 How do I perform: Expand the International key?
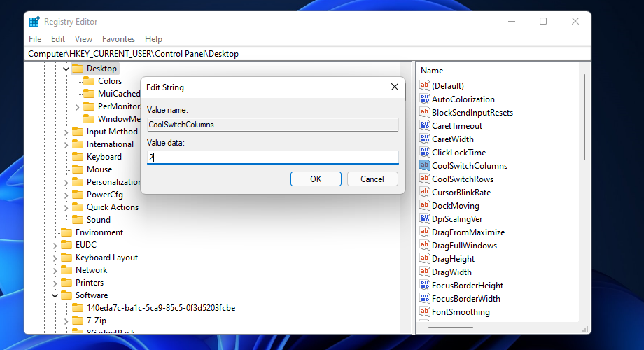[x=66, y=145]
